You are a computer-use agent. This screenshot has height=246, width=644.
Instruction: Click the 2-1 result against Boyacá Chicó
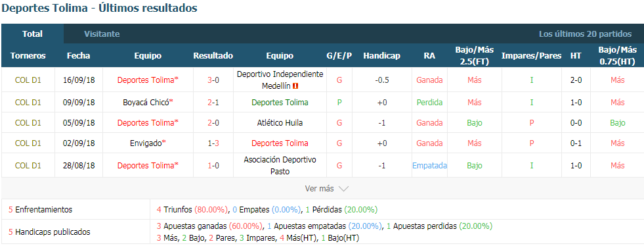coord(213,103)
